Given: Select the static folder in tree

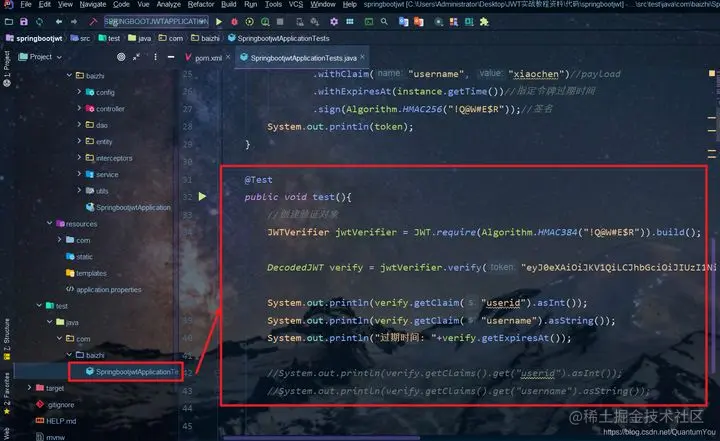Looking at the screenshot, I should 79,256.
